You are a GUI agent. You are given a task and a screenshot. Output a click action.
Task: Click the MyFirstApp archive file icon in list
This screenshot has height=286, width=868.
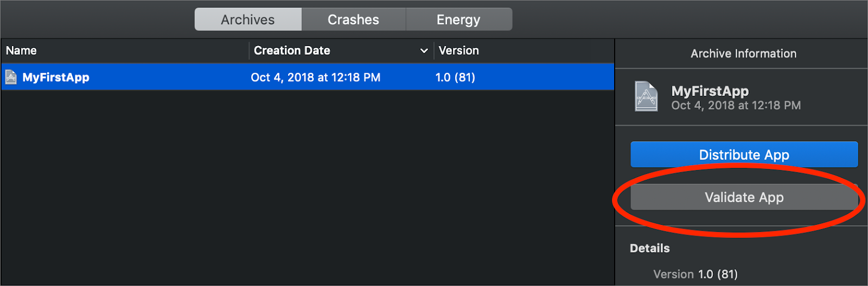[x=11, y=77]
